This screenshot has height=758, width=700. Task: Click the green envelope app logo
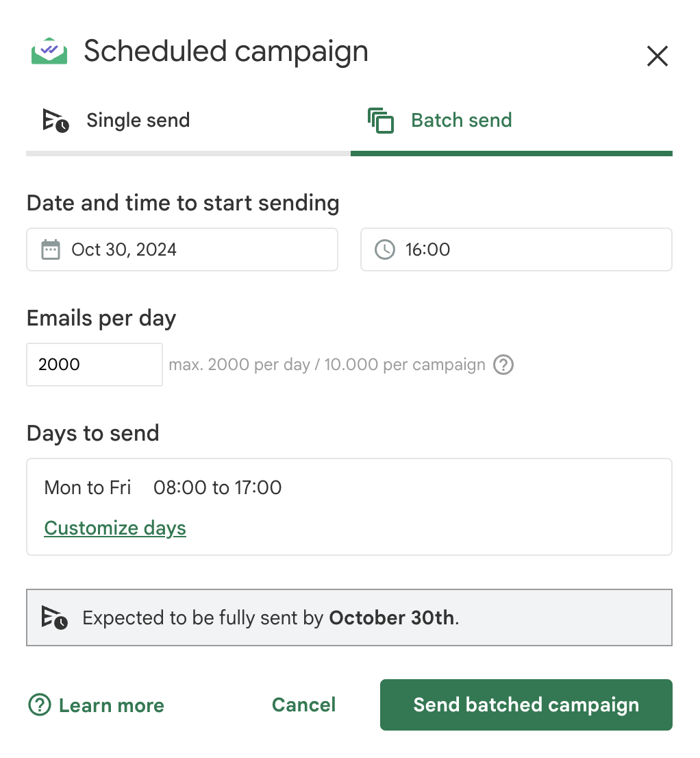click(49, 51)
